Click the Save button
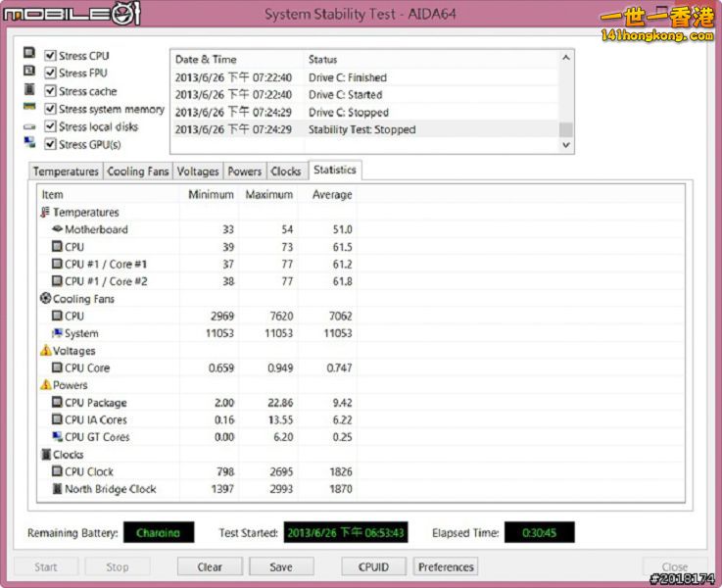The width and height of the screenshot is (722, 588). tap(281, 566)
